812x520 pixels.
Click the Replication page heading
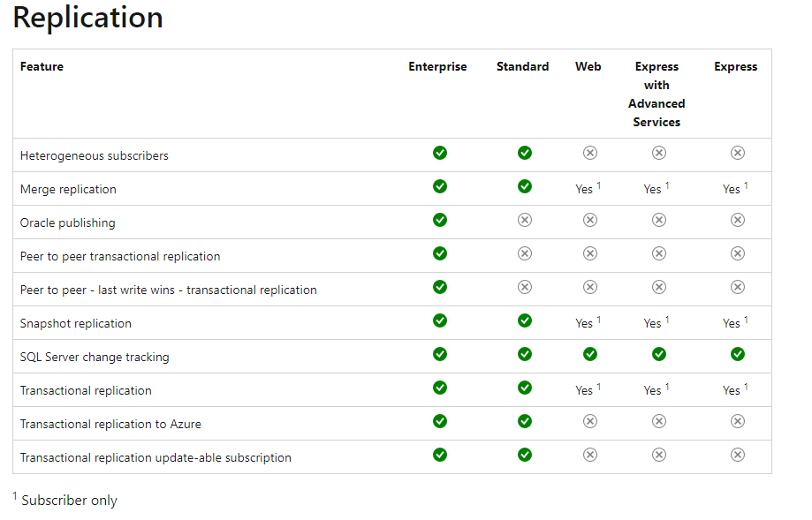[87, 18]
